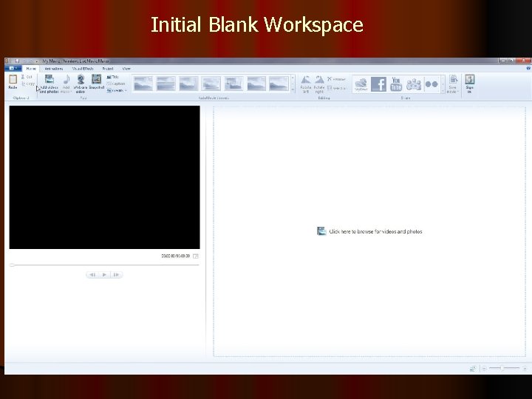Click 'Click here to browse for videos and photos'

(369, 231)
